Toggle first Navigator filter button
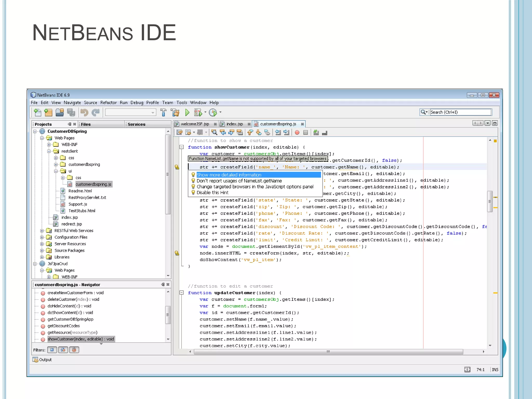532x399 pixels. point(52,350)
